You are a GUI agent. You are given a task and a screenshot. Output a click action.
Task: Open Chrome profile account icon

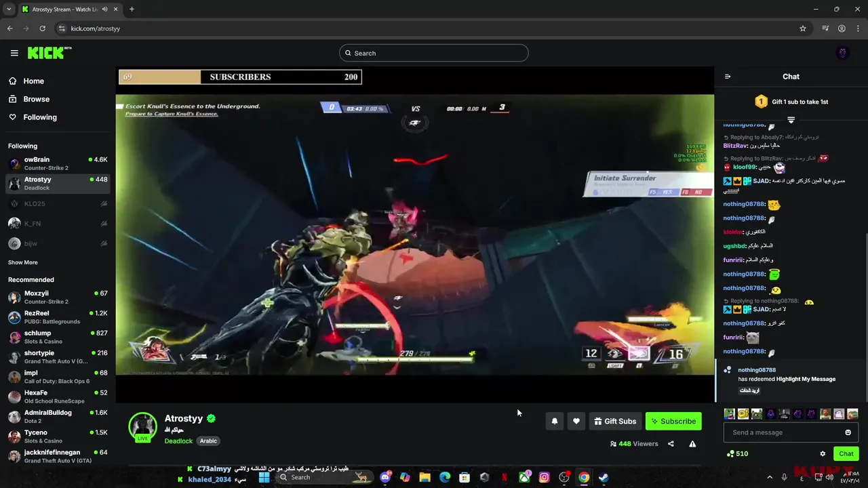(x=842, y=28)
